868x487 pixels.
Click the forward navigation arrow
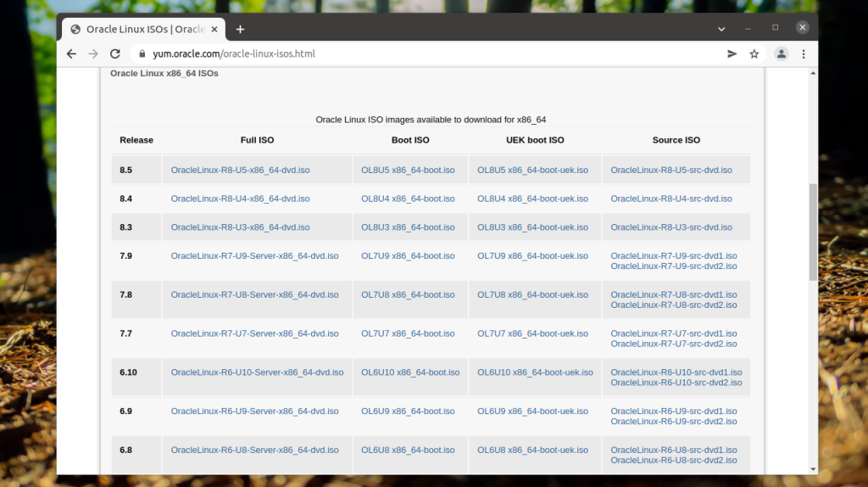click(x=93, y=53)
